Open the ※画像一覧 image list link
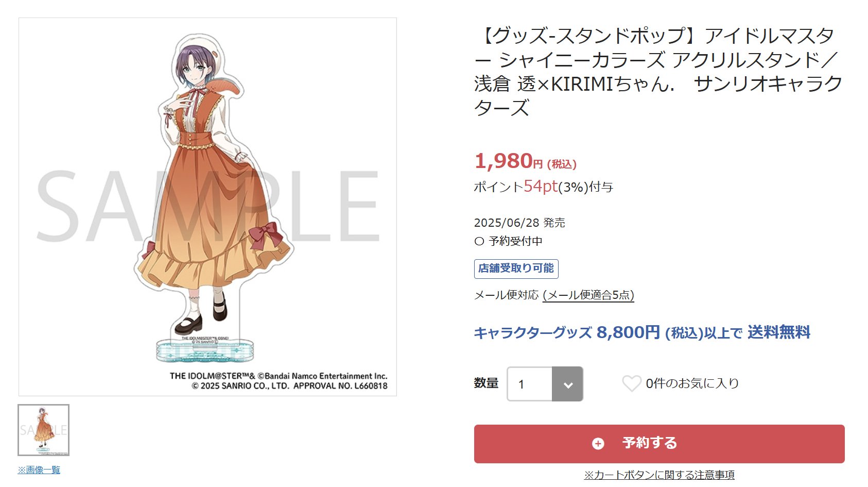Screen dimensions: 868x487 [x=39, y=470]
